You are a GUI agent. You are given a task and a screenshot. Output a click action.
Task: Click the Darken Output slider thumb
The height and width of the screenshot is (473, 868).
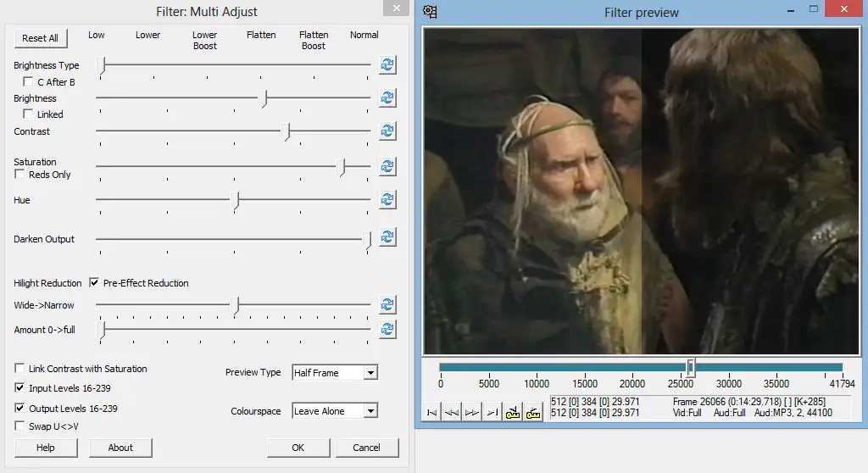pos(367,241)
